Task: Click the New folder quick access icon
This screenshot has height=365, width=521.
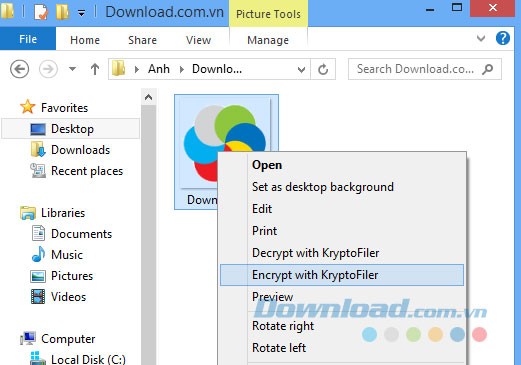Action: [x=62, y=12]
